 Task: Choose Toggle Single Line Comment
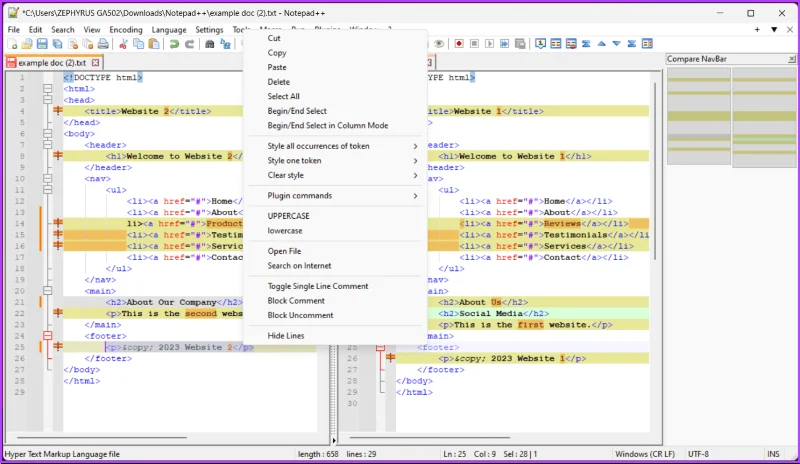coord(335,286)
